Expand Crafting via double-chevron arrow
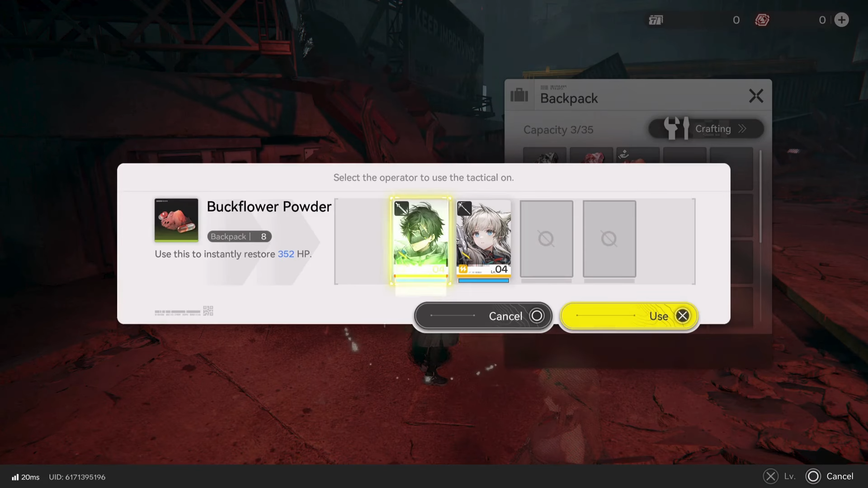Image resolution: width=868 pixels, height=488 pixels. pos(742,129)
